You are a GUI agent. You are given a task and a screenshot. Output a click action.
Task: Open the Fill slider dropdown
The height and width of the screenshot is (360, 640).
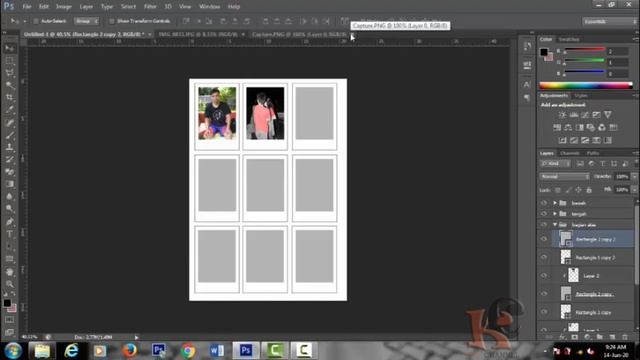[x=634, y=190]
